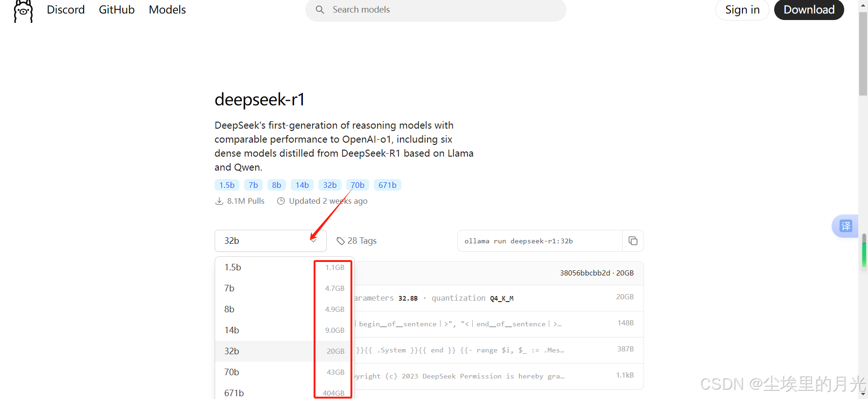Click the search magnifier icon
This screenshot has width=868, height=399.
click(x=320, y=10)
